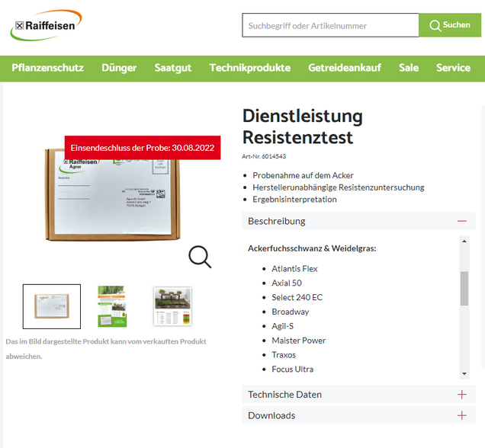The width and height of the screenshot is (485, 448).
Task: Click the Technische Daten section header
Action: click(x=358, y=395)
